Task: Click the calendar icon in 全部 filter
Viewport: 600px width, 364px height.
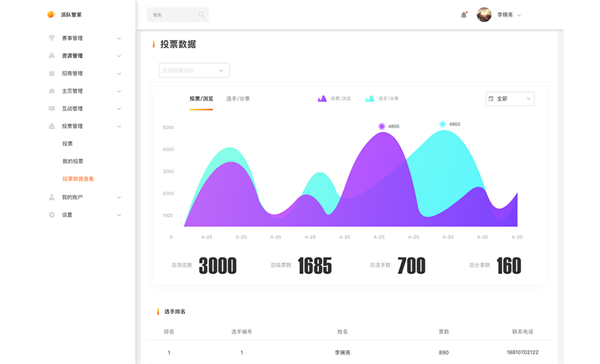Action: coord(491,99)
